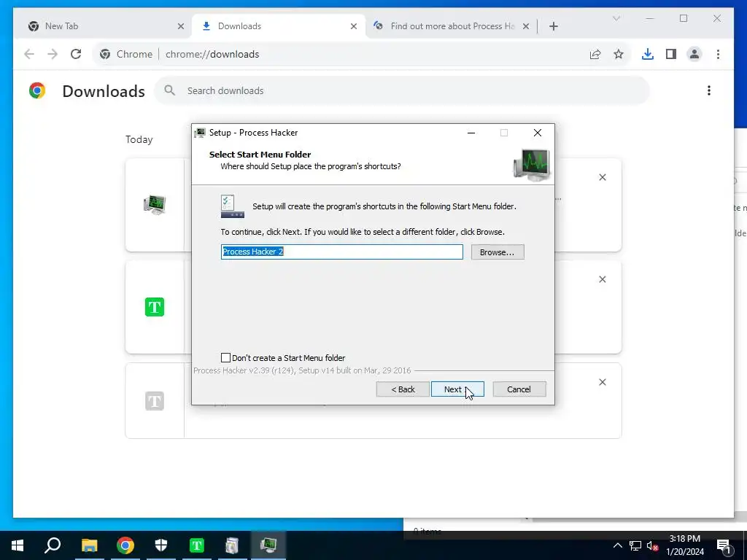Open muted volume tray icon

pyautogui.click(x=652, y=545)
